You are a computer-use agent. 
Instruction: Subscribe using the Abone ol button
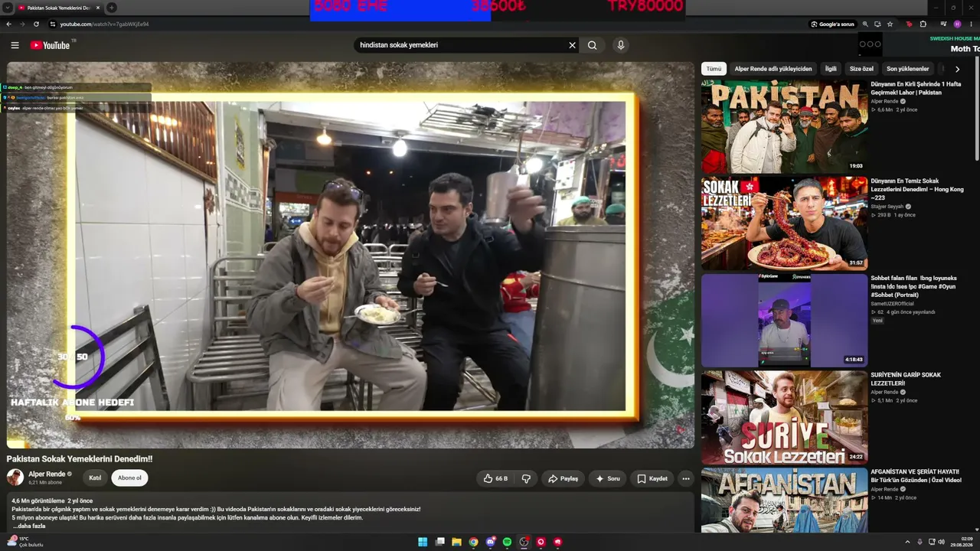[129, 478]
